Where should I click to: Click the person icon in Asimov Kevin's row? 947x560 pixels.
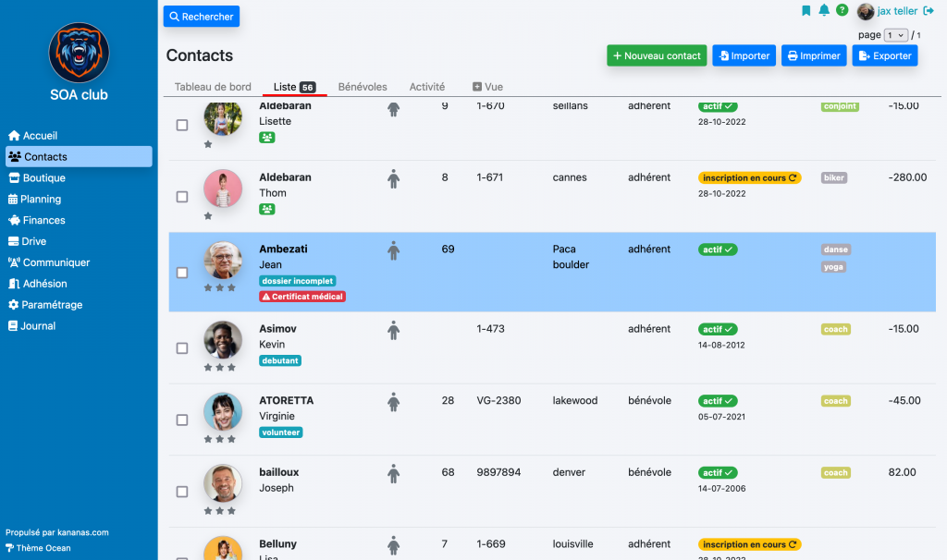click(394, 330)
